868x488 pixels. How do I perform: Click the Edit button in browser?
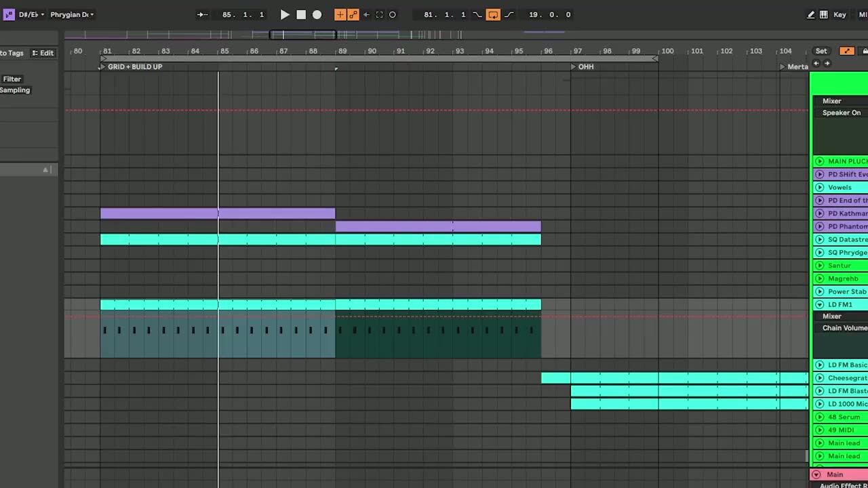click(43, 53)
